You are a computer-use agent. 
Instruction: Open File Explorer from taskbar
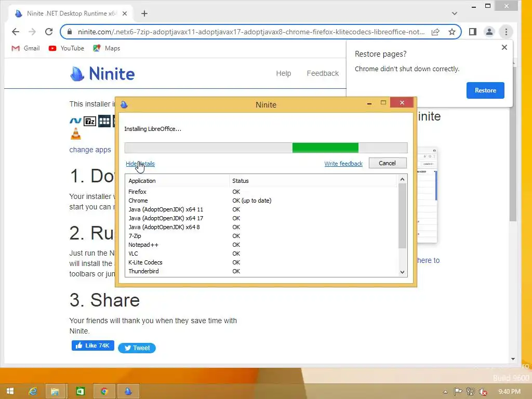pyautogui.click(x=55, y=391)
